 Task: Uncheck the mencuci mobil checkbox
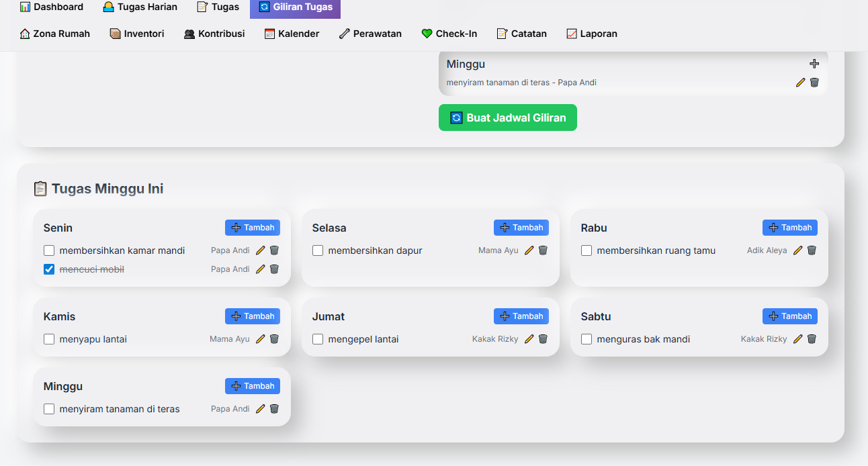[x=49, y=269]
